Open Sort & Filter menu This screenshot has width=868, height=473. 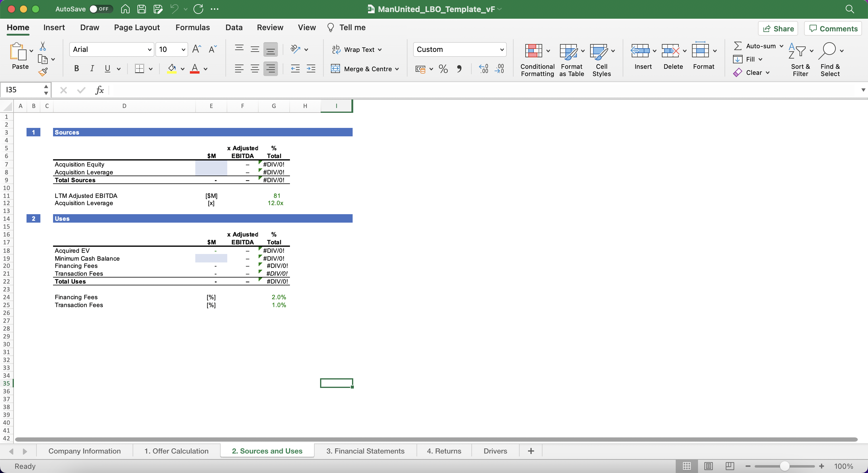pyautogui.click(x=800, y=60)
